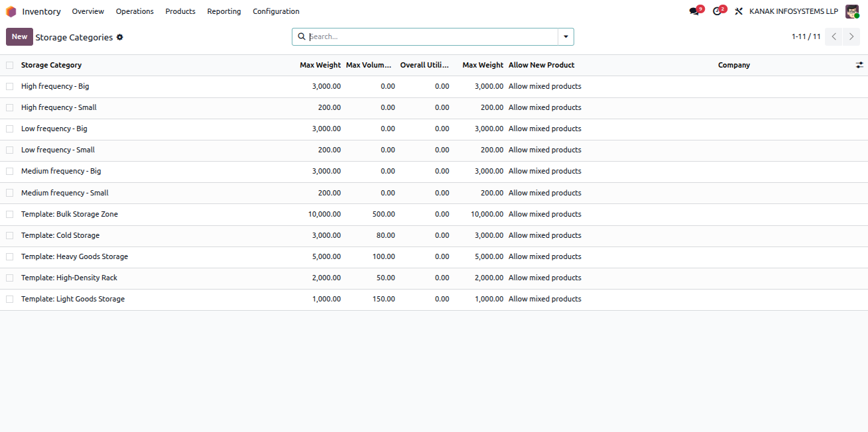The width and height of the screenshot is (868, 432).
Task: Open the High frequency - Small record
Action: click(59, 107)
